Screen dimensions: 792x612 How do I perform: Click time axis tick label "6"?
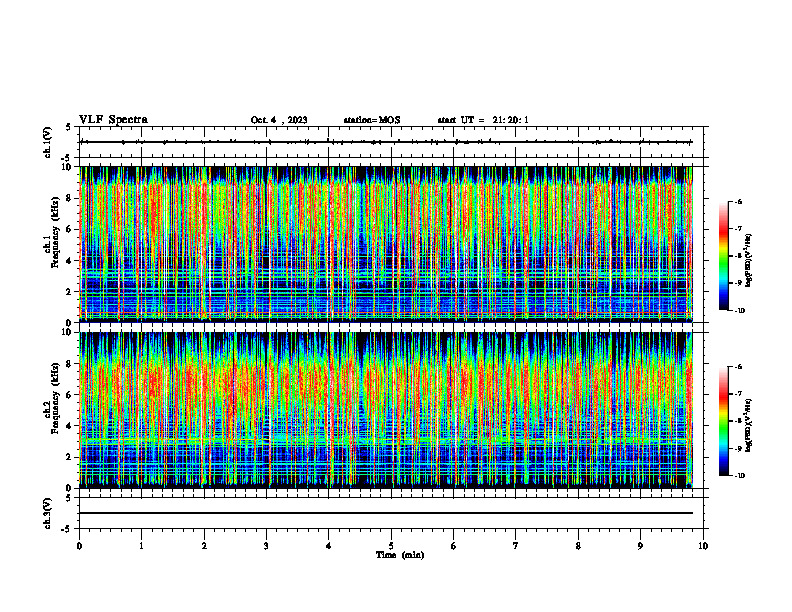(454, 546)
